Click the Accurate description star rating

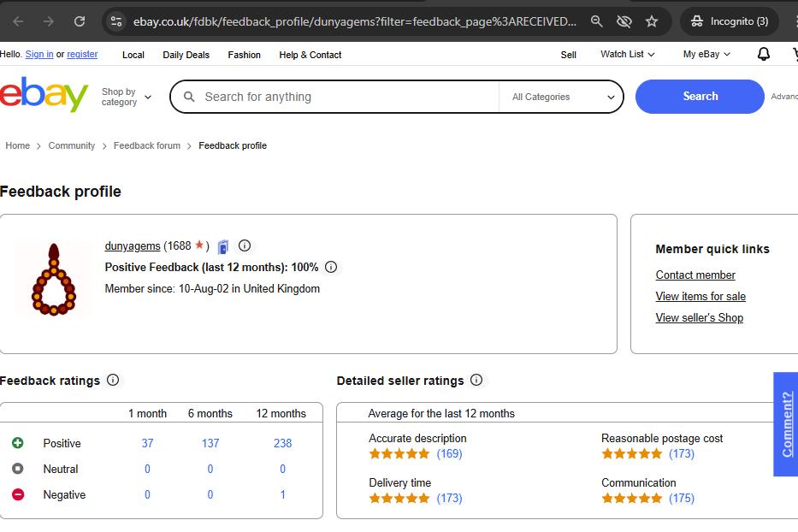tap(399, 453)
